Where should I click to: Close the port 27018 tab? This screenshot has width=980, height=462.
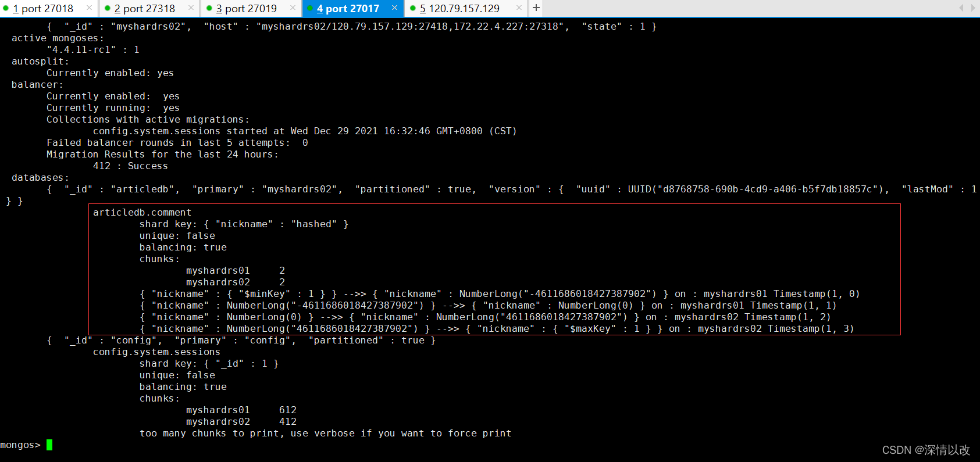tap(89, 8)
